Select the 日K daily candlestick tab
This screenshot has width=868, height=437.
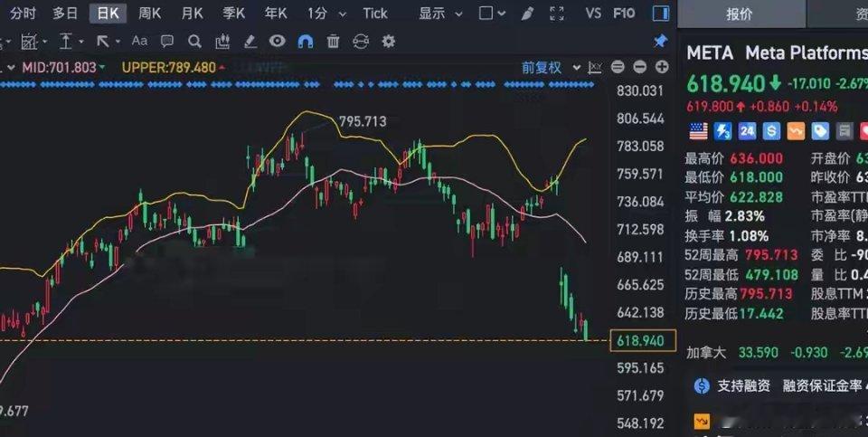point(108,14)
